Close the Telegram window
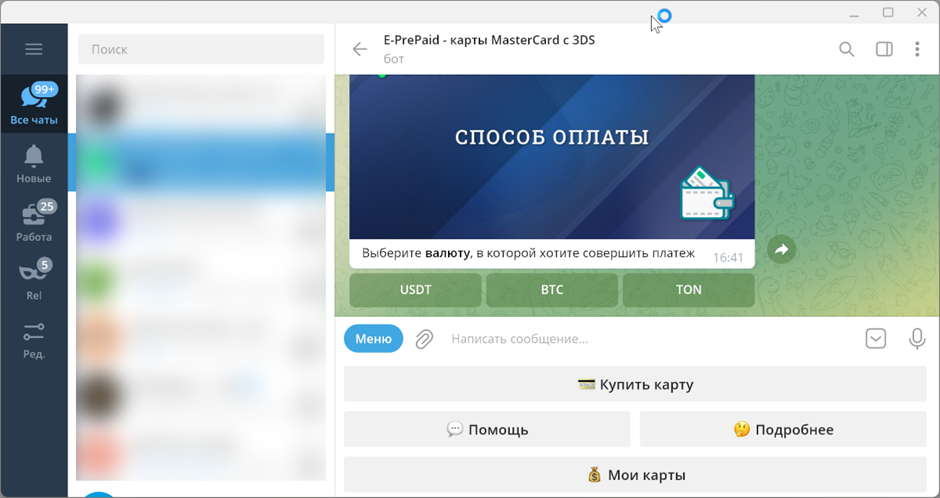This screenshot has height=498, width=940. [922, 13]
